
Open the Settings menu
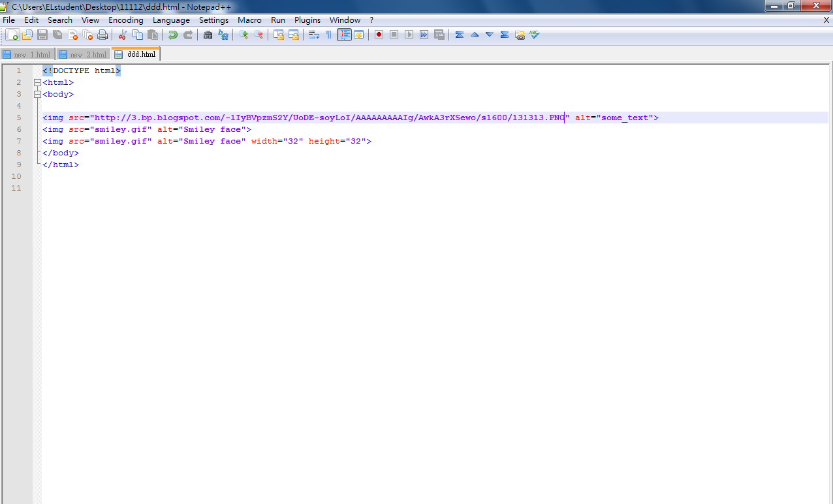(214, 20)
